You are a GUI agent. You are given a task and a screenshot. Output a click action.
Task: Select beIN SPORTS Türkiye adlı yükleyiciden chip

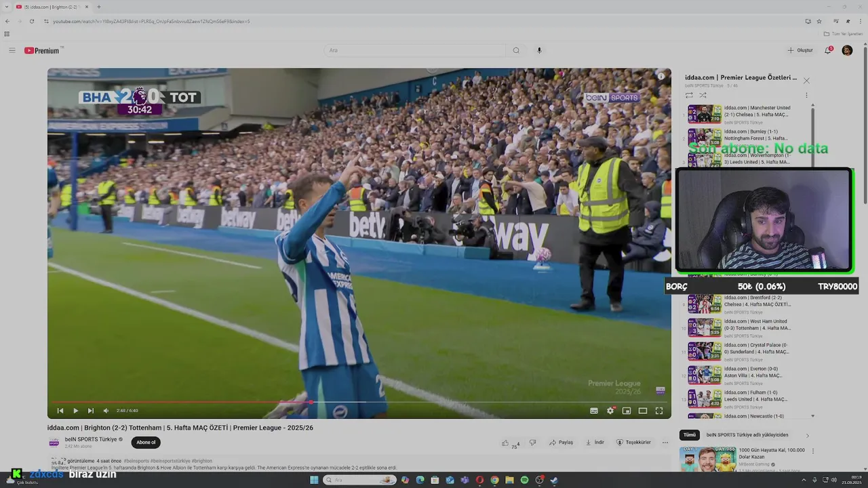click(x=747, y=435)
